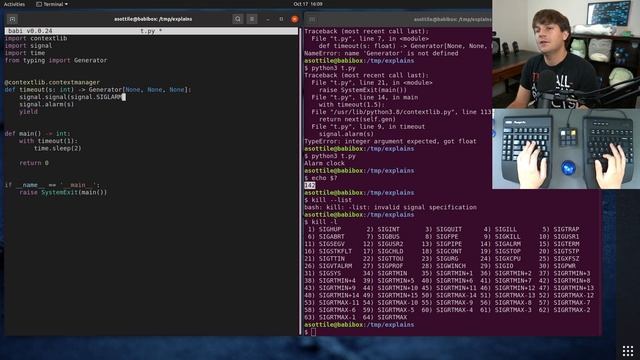Click the 'import signal' line

tap(29, 46)
